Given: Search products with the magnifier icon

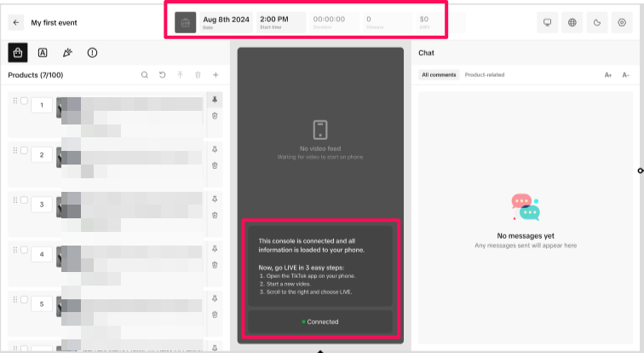Looking at the screenshot, I should 145,75.
